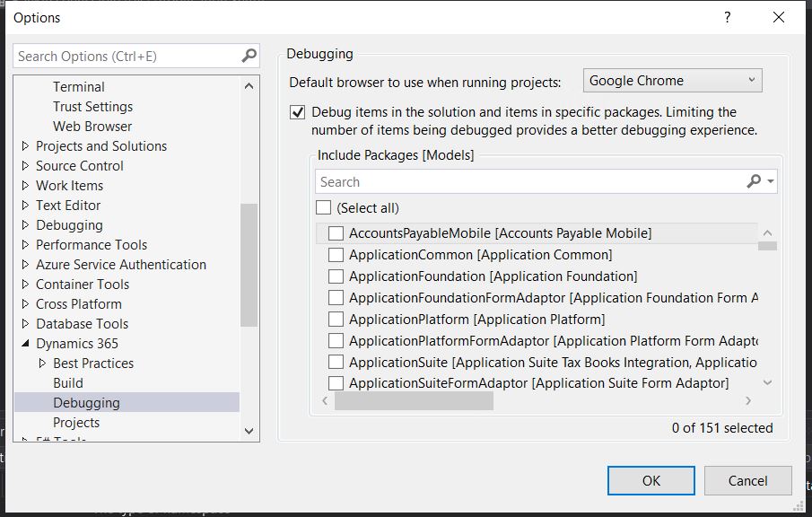Click inside the Search Options input field

[117, 56]
